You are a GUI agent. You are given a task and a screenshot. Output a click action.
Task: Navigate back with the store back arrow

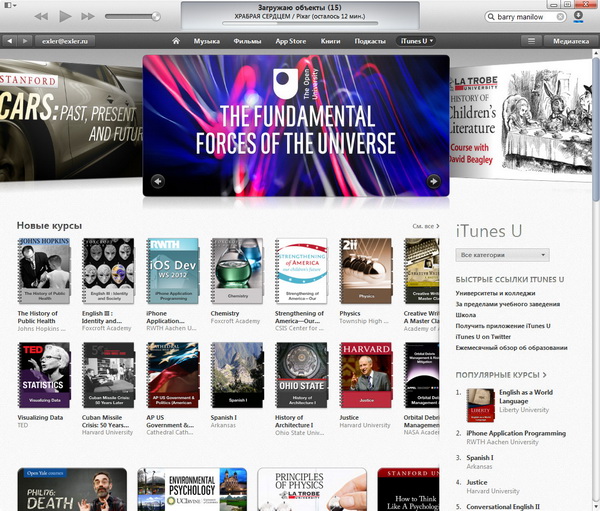click(9, 41)
